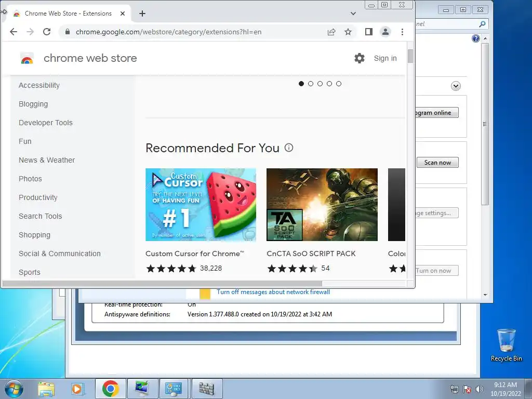Go back with Chrome's back arrow
The image size is (532, 399).
(13, 32)
